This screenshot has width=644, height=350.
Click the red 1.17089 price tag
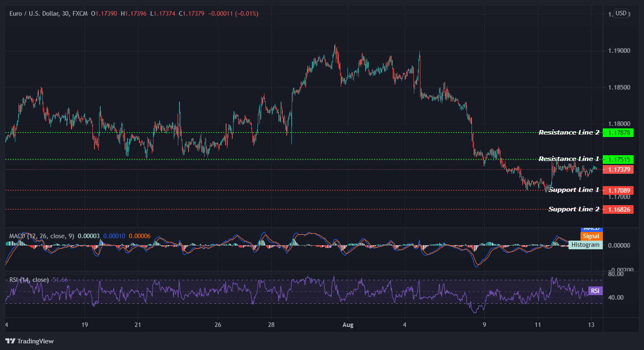[618, 190]
